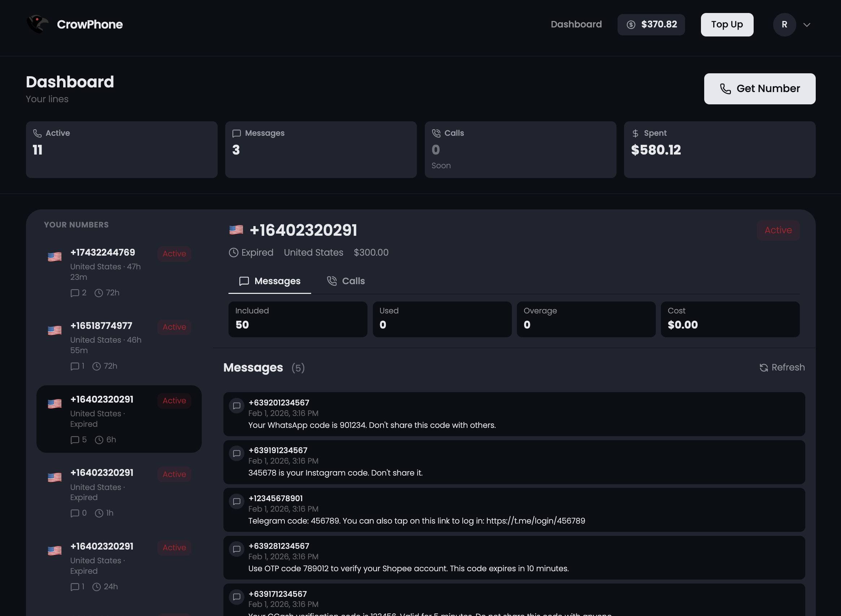841x616 pixels.
Task: Open the Telegram login link in the message
Action: (x=536, y=521)
